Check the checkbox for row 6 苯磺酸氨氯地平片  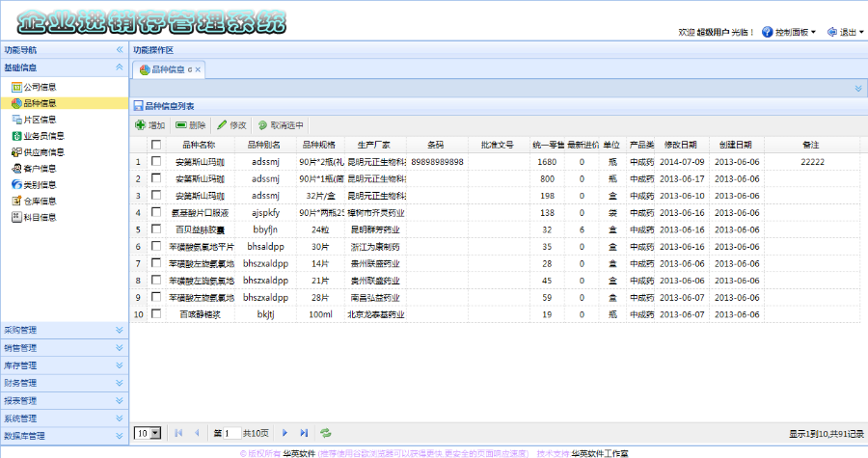156,246
